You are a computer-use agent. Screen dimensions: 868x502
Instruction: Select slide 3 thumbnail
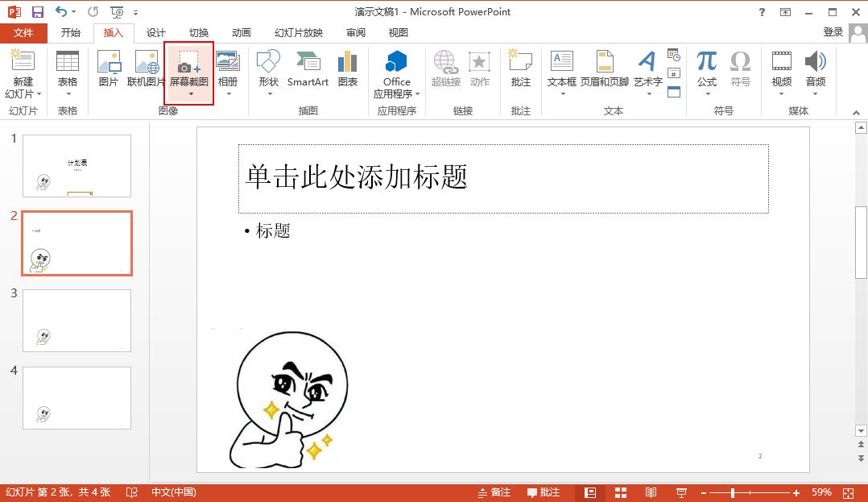coord(76,320)
